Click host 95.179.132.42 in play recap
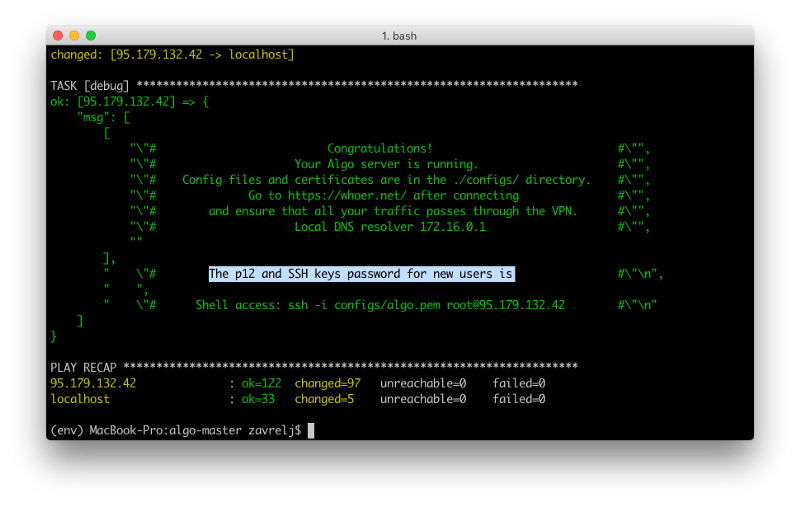The image size is (800, 506). pyautogui.click(x=93, y=383)
